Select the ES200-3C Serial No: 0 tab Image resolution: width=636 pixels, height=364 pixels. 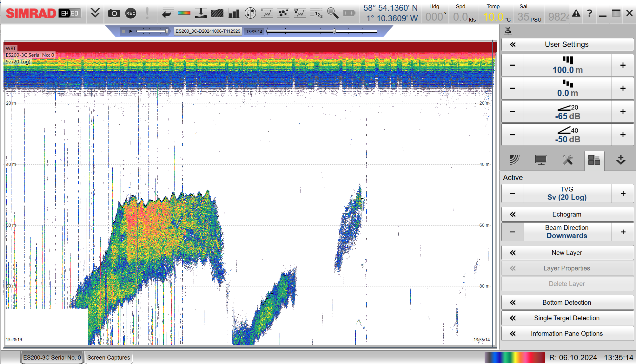coord(51,357)
